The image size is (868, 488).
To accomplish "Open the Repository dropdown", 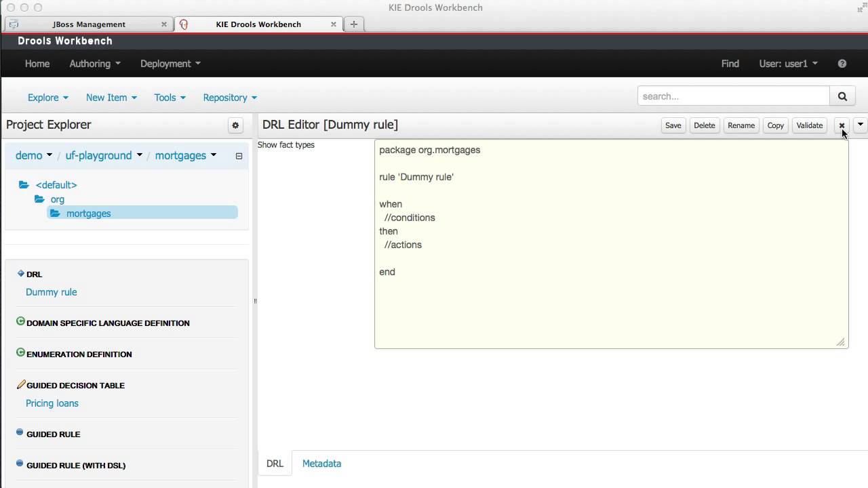I will tap(230, 98).
